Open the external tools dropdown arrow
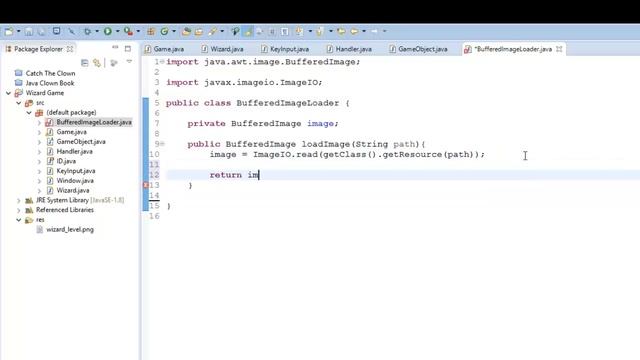This screenshot has width=640, height=360. tap(138, 31)
